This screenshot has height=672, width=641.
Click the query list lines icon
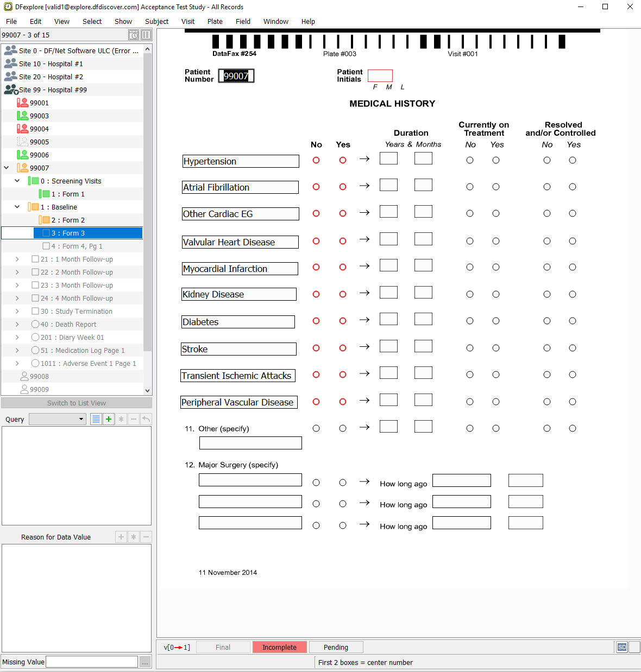coord(96,419)
